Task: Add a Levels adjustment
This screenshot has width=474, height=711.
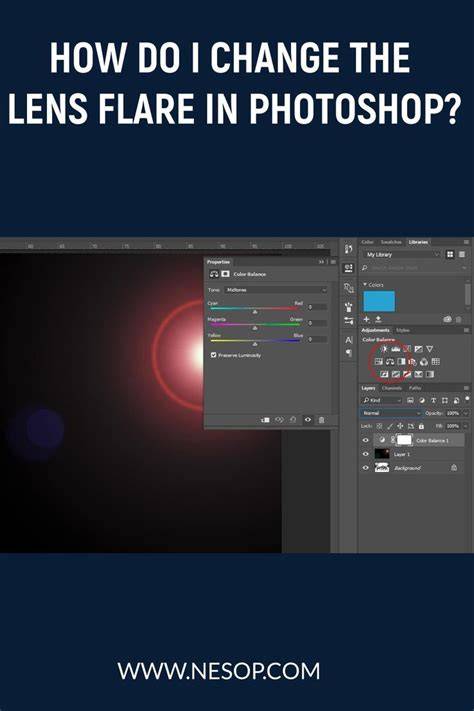Action: point(396,349)
